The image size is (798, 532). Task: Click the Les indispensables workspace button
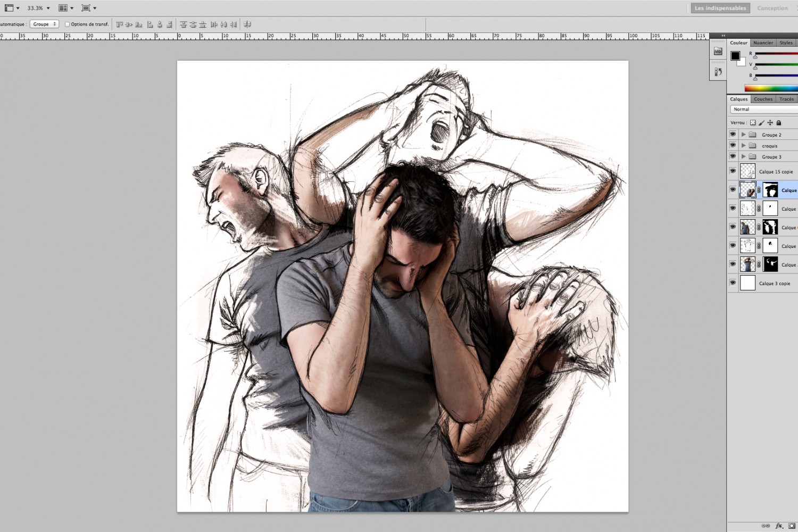tap(720, 9)
